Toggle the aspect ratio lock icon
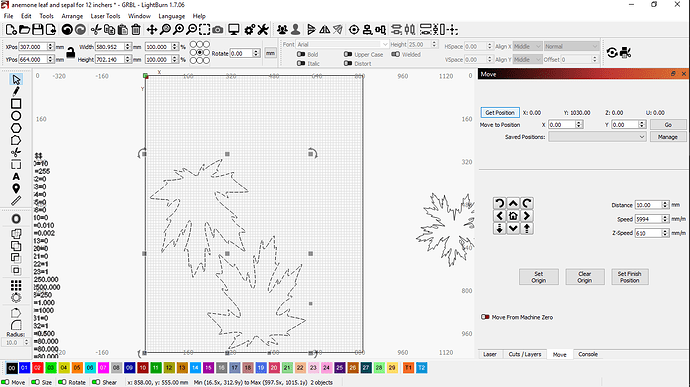Image resolution: width=690 pixels, height=387 pixels. [70, 53]
